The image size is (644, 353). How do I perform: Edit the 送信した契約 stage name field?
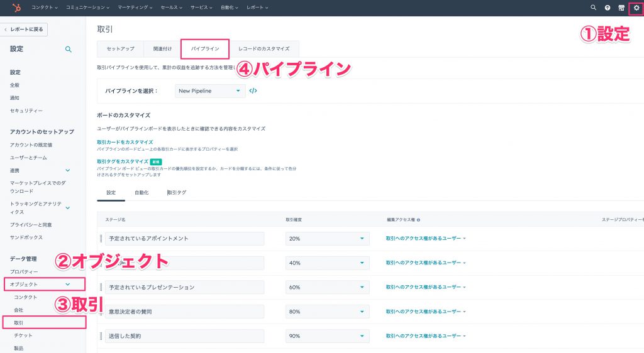pos(184,336)
